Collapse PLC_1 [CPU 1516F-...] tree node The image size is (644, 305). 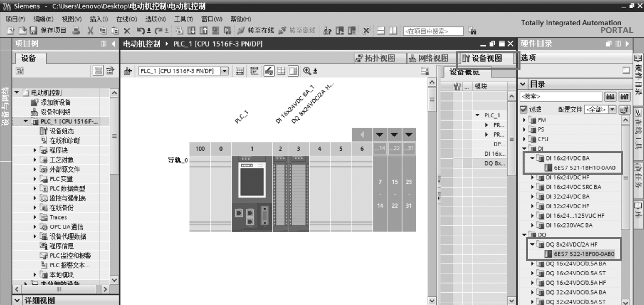26,121
